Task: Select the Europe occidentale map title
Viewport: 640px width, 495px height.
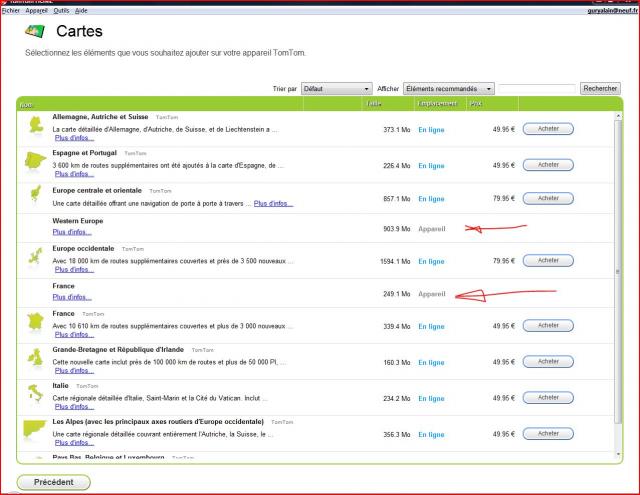Action: pos(83,249)
